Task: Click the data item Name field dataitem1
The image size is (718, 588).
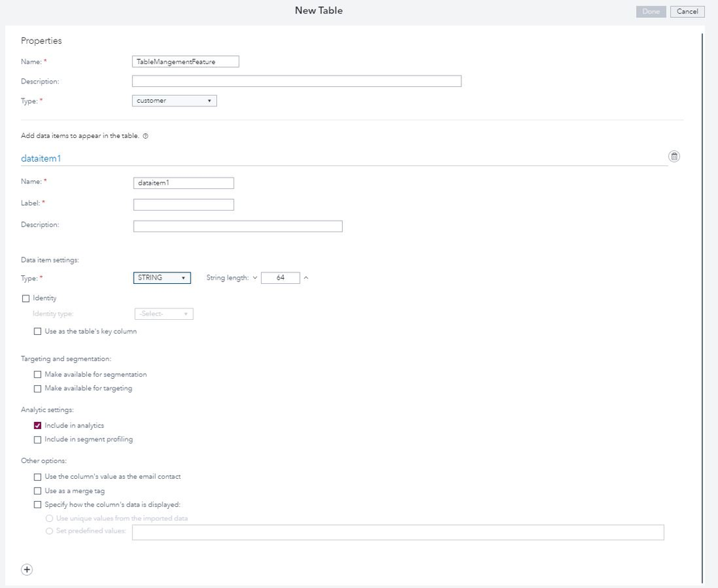Action: (x=183, y=183)
